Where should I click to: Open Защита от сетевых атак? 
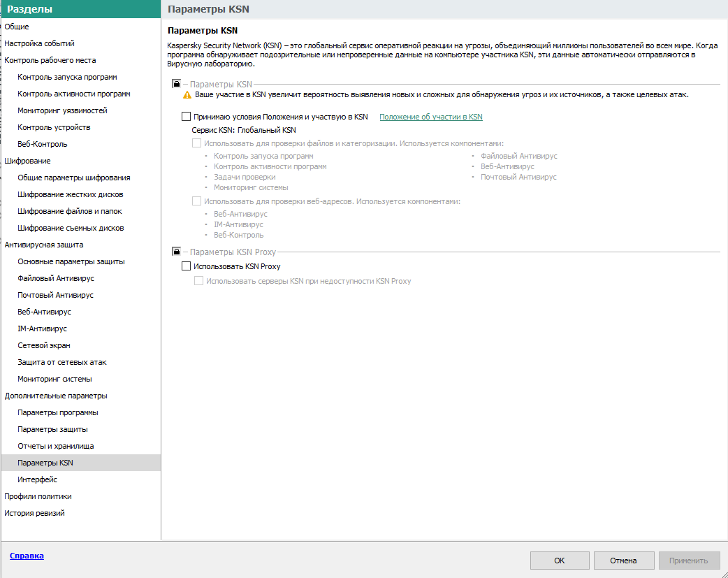(x=81, y=362)
